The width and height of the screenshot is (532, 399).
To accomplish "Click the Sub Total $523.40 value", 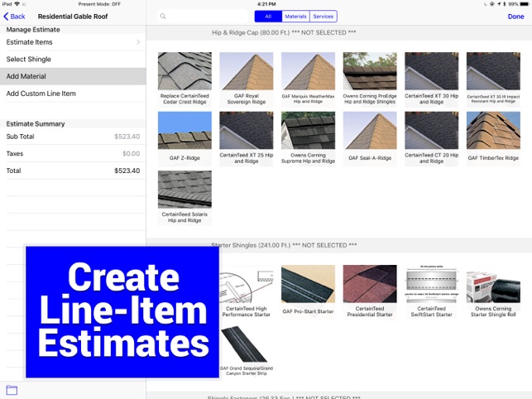I will [127, 137].
